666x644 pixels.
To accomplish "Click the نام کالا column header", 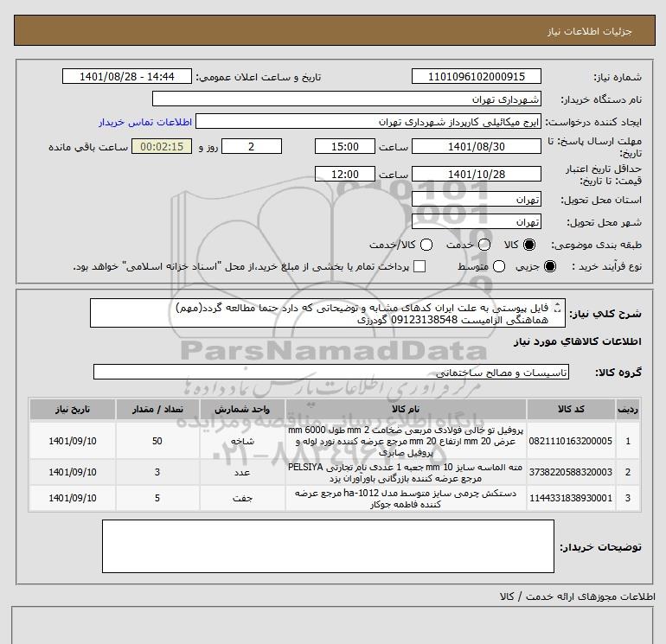I will tap(406, 409).
